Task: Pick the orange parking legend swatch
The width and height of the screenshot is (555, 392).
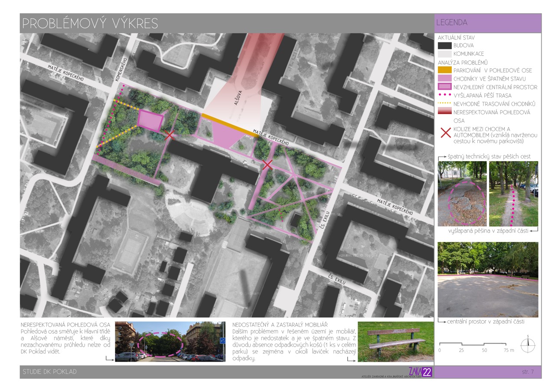Action: [444, 70]
